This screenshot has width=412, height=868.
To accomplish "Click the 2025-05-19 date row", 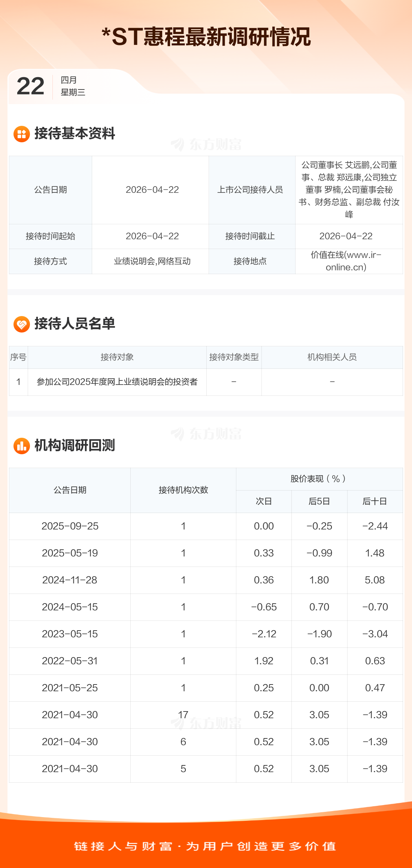I will (x=206, y=553).
